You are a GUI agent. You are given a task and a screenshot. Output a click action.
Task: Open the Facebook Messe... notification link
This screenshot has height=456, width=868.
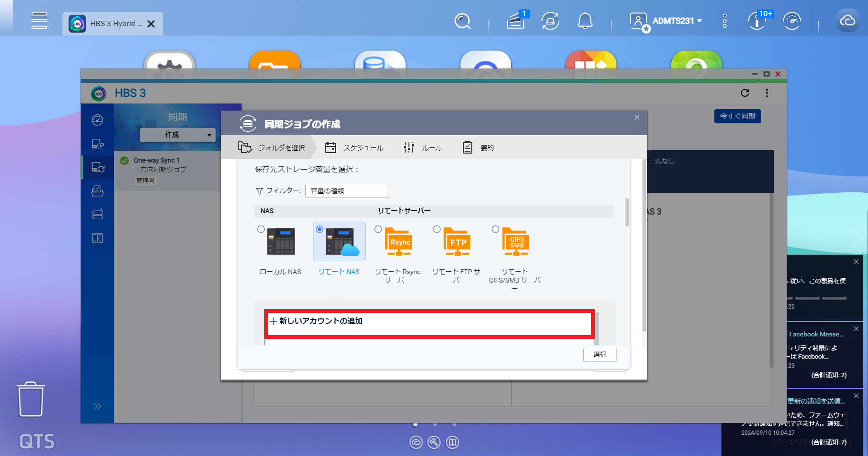pos(816,334)
